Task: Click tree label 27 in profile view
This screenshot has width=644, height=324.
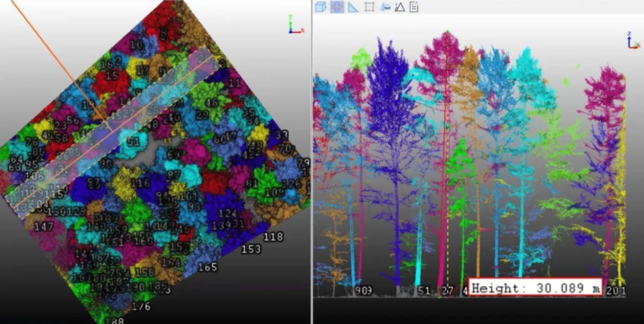Action: click(447, 290)
